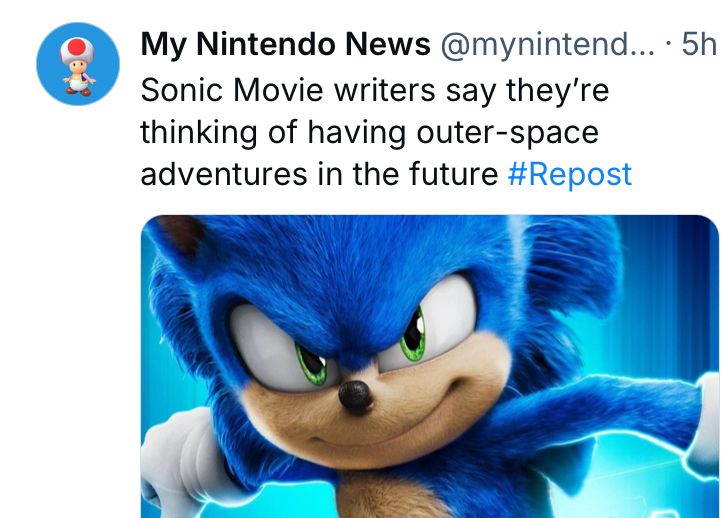This screenshot has width=723, height=518.
Task: Open tweet details via the 5h time label
Action: [699, 44]
